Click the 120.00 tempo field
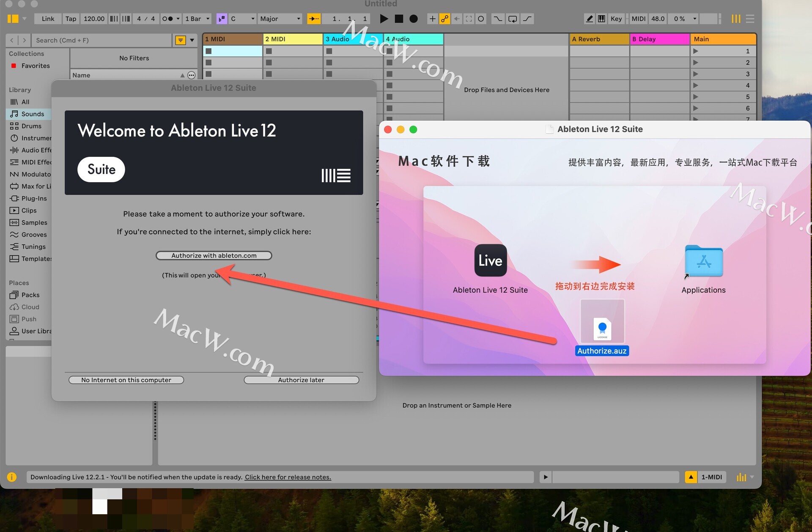This screenshot has width=812, height=532. 94,19
